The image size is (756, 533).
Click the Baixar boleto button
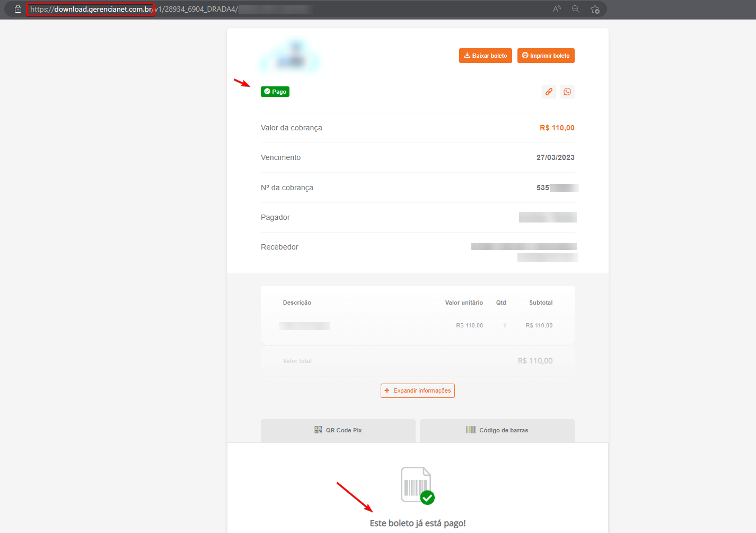[x=486, y=56]
